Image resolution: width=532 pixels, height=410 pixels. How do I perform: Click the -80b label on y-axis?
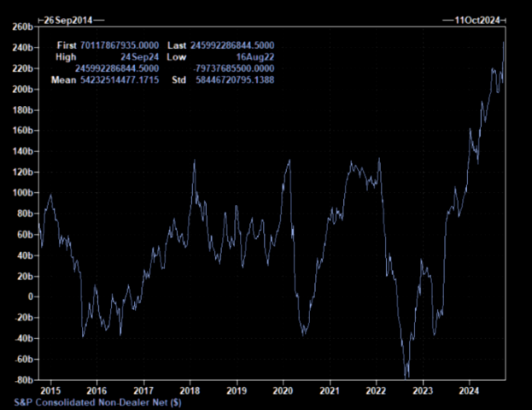coord(22,380)
